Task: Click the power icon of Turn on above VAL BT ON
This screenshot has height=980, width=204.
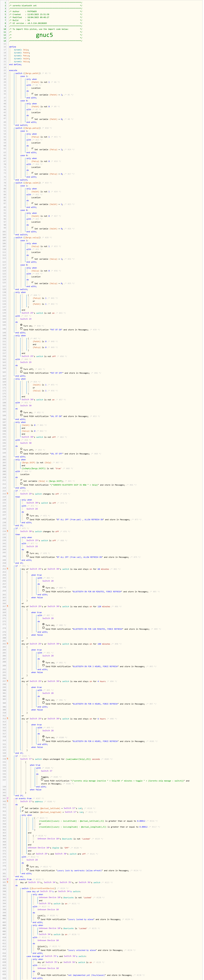Action: [x=21, y=412]
